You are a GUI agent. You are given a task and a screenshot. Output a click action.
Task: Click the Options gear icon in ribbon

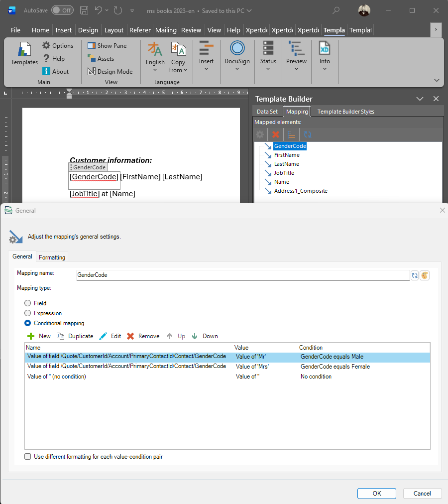tap(46, 45)
